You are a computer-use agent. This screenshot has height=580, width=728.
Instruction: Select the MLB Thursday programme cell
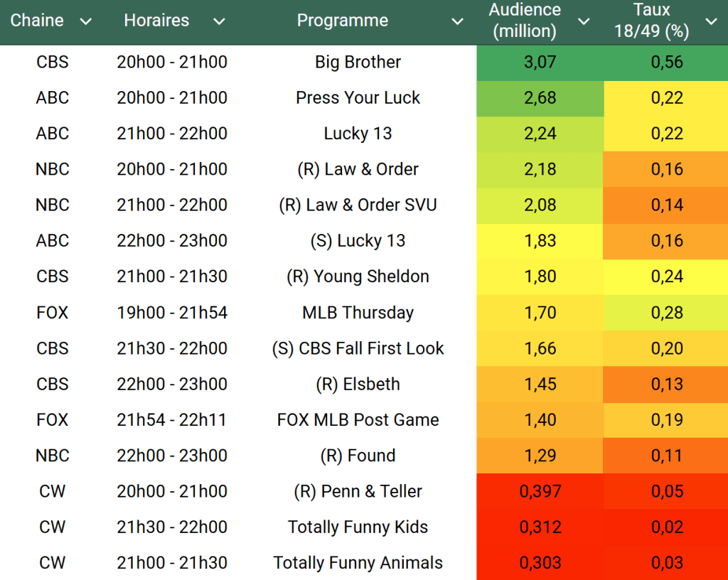pyautogui.click(x=358, y=313)
